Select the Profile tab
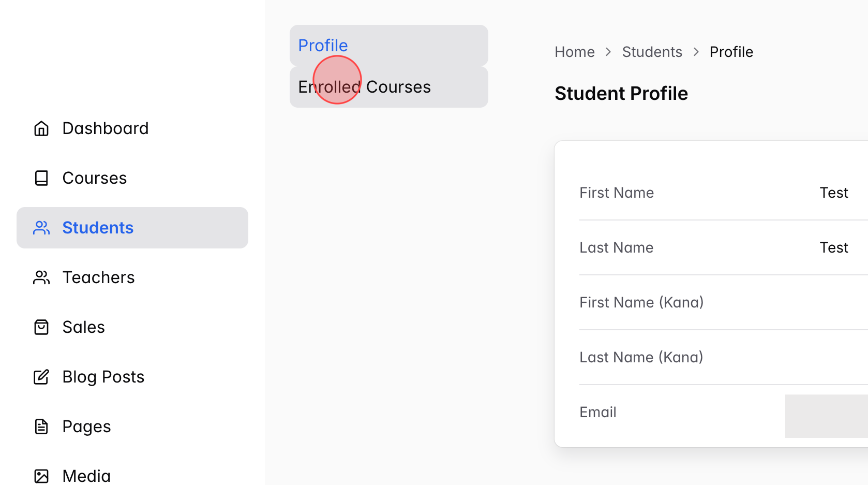 323,45
